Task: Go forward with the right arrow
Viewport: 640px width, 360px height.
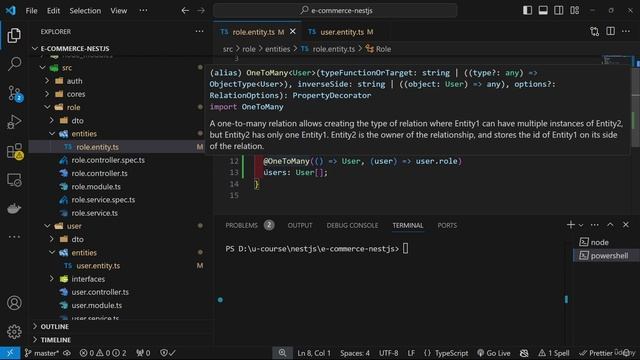Action: [201, 11]
